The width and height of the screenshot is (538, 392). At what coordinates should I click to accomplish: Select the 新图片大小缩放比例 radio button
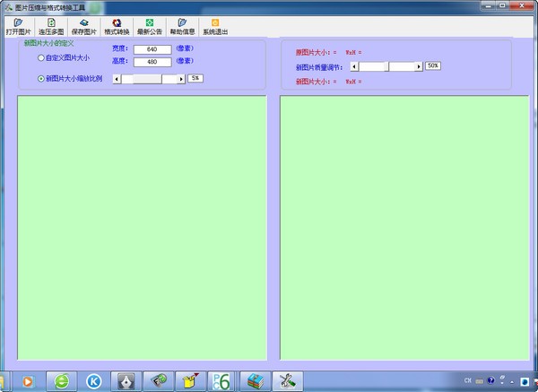[x=41, y=79]
